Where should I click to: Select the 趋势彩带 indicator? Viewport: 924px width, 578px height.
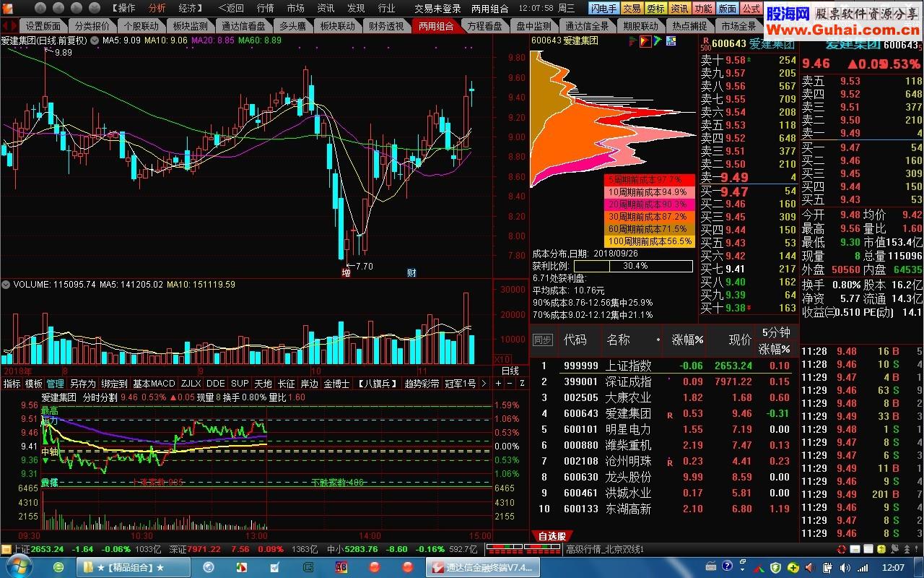[x=422, y=384]
